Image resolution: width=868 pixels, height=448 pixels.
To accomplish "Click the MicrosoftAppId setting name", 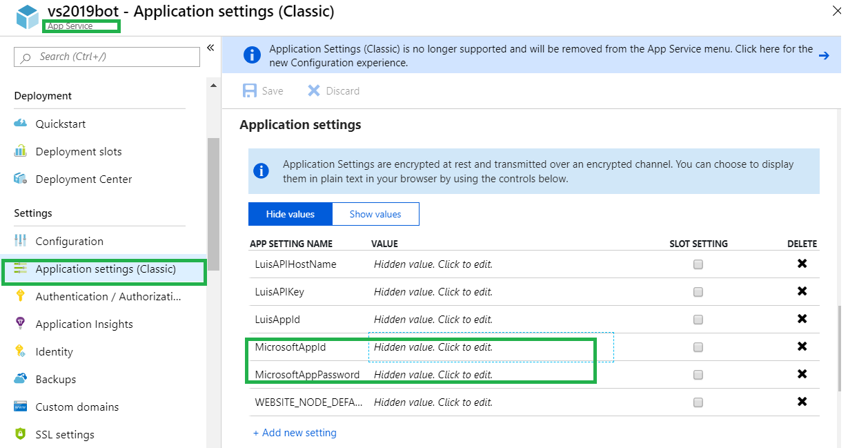I will tap(290, 347).
